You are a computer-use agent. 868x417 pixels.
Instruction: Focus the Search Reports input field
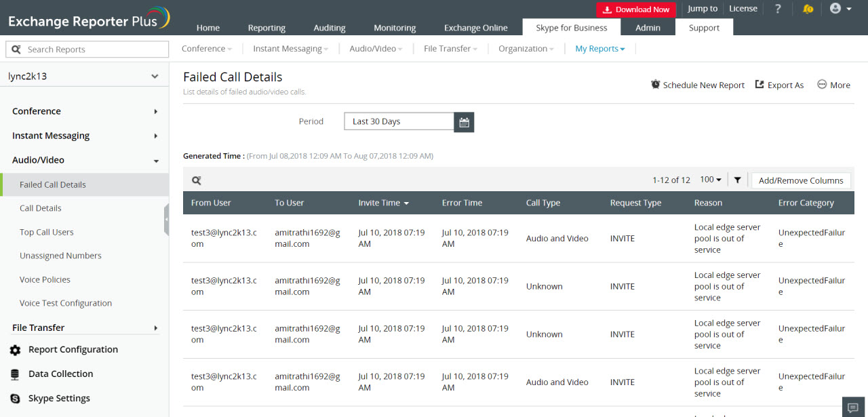click(87, 49)
